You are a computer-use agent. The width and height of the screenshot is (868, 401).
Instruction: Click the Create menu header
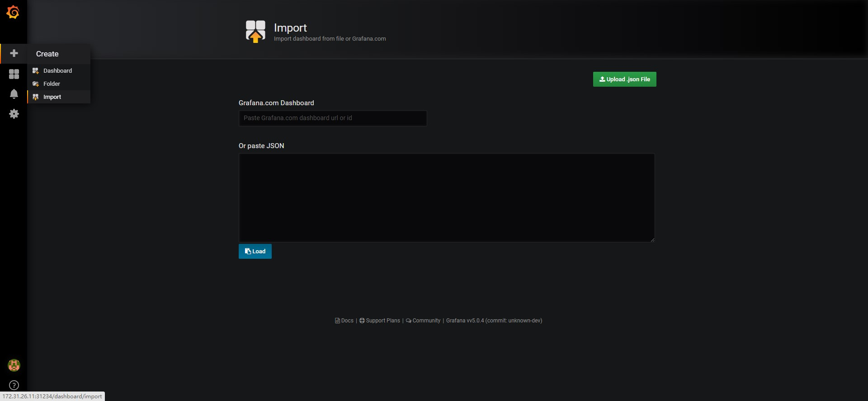pyautogui.click(x=59, y=54)
